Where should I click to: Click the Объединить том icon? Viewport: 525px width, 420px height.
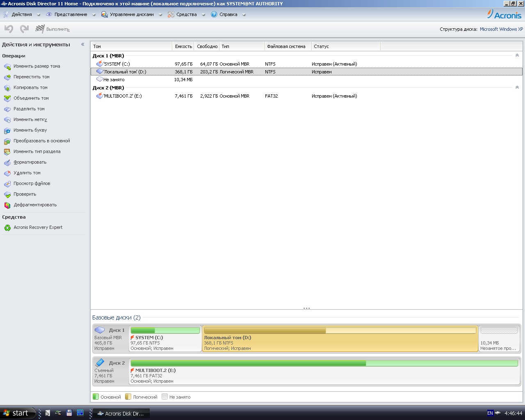click(x=7, y=98)
